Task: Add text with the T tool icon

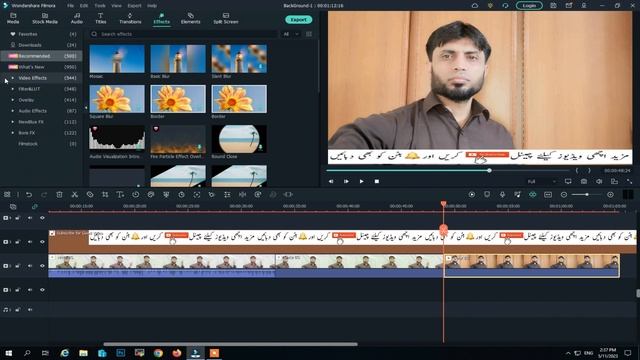Action: click(x=120, y=195)
